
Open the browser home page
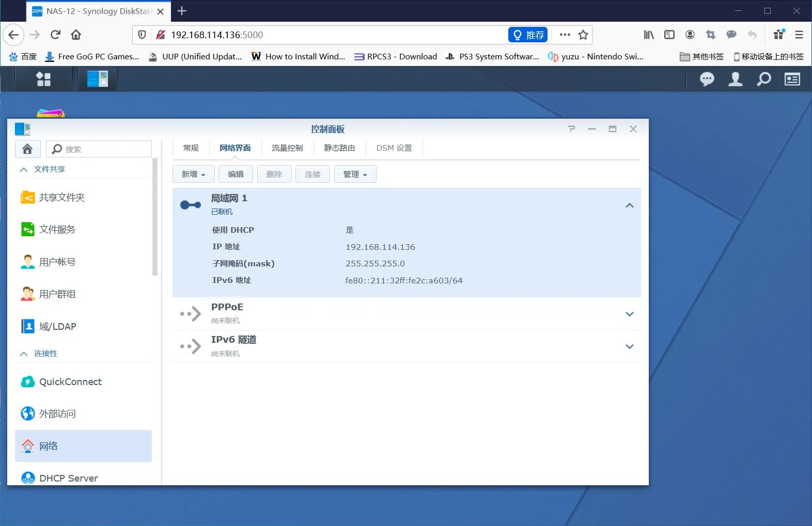pos(76,35)
